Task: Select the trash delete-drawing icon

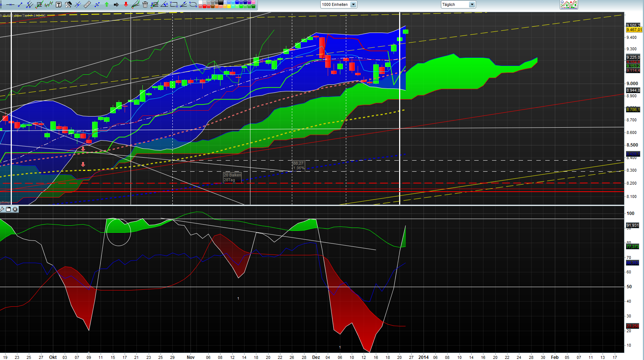Action: pos(145,5)
